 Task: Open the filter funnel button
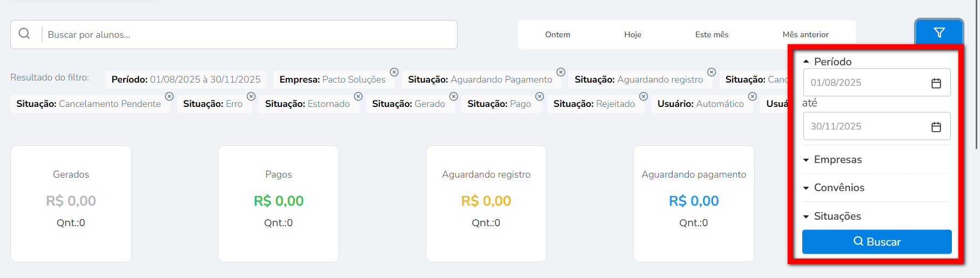[939, 33]
